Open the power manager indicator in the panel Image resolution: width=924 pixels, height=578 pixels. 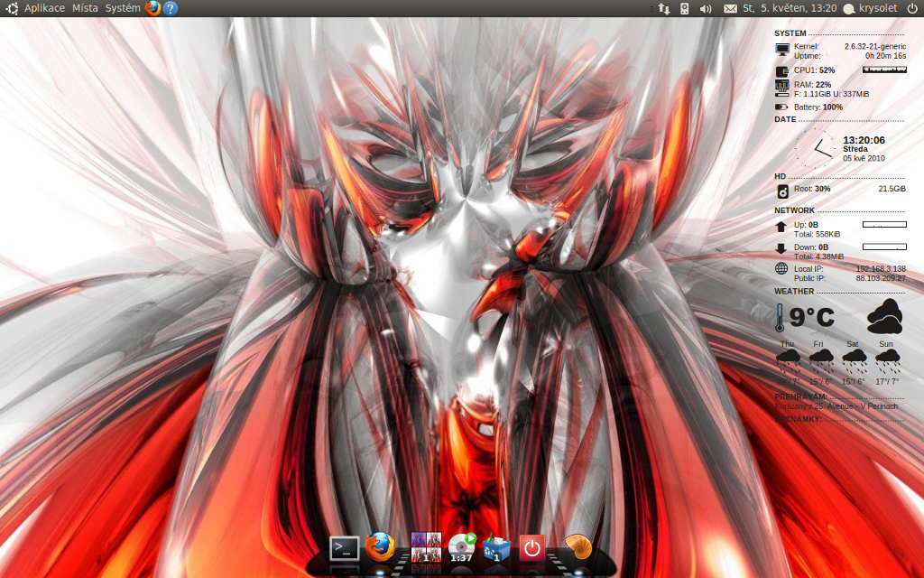pos(685,9)
